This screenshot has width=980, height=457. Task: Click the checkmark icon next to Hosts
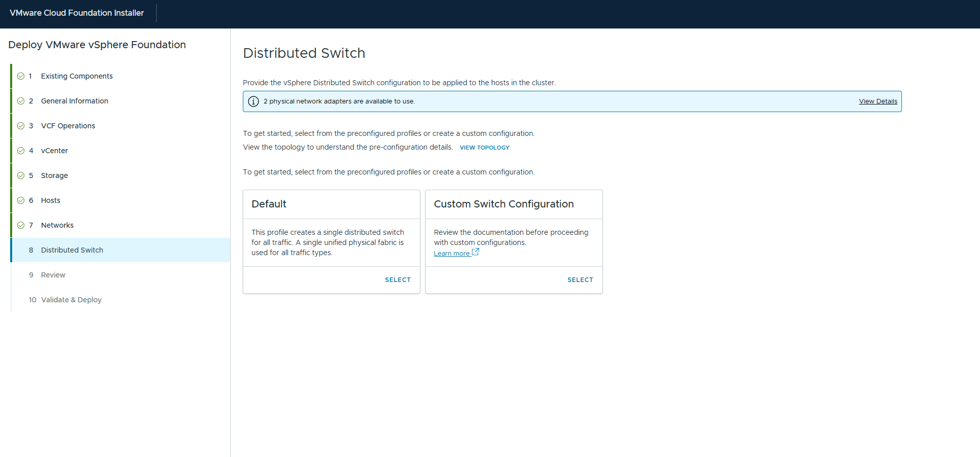[21, 200]
